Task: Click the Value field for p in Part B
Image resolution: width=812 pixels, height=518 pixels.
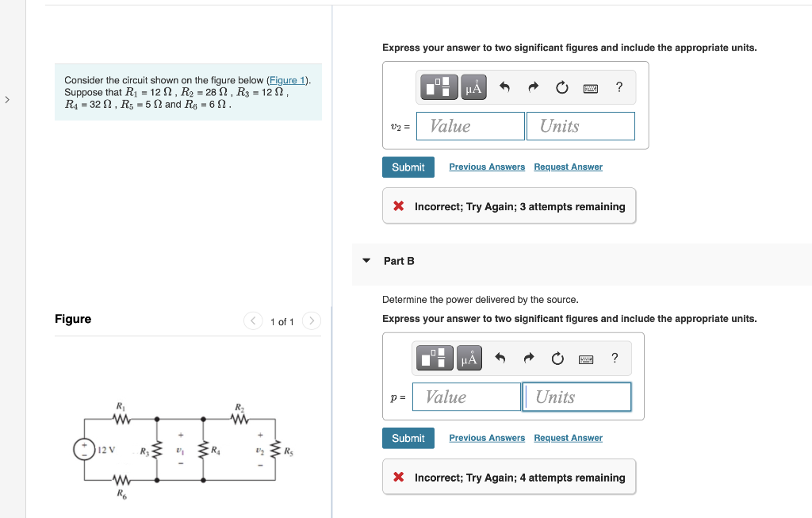Action: coord(466,397)
